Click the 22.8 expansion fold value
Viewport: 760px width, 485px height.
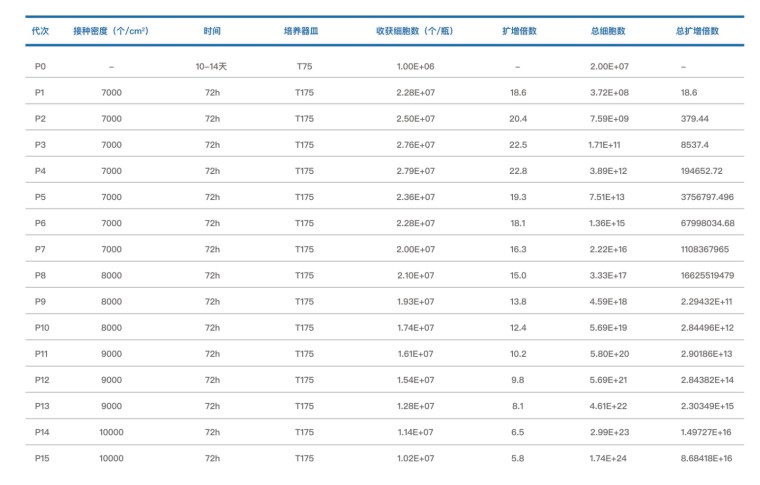tap(518, 171)
